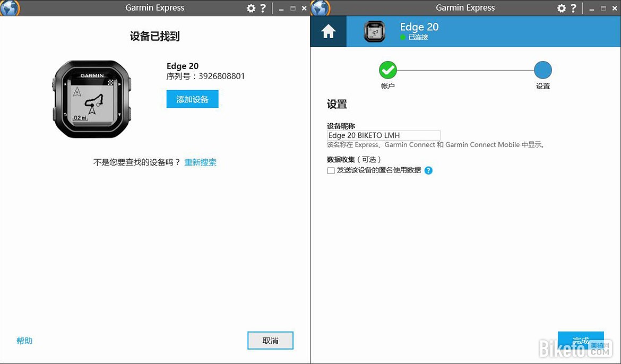Open 帮助 at bottom left
The image size is (621, 364).
[24, 340]
